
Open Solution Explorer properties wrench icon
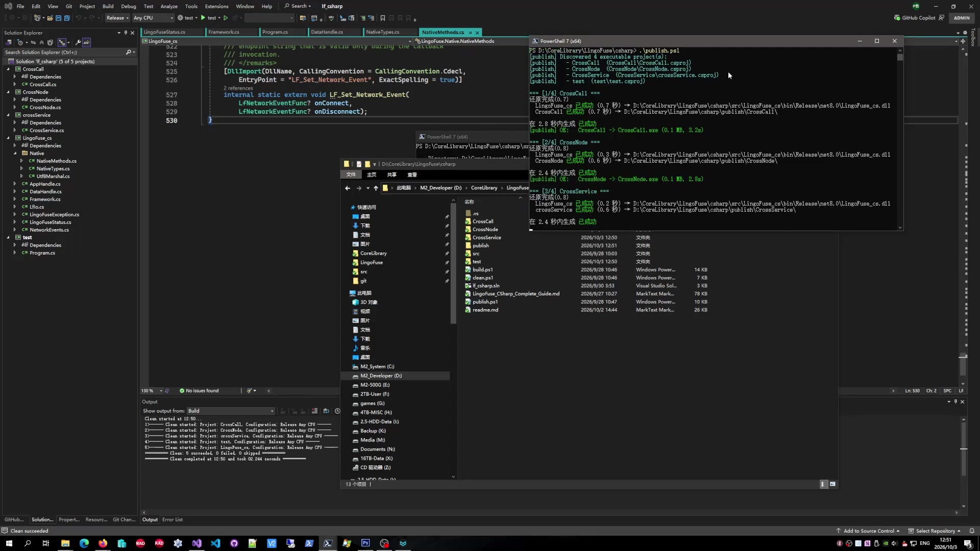[x=78, y=42]
